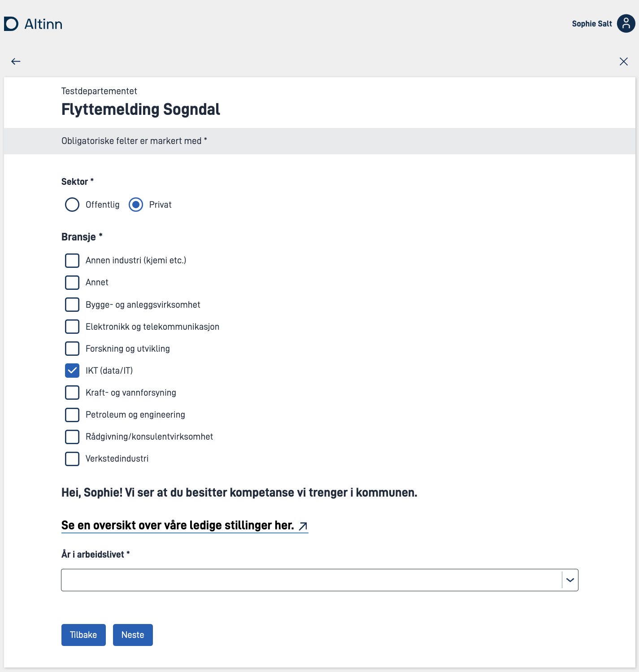Enable Elektronikk og telekommunikasjon checkbox
This screenshot has height=672, width=639.
tap(72, 327)
